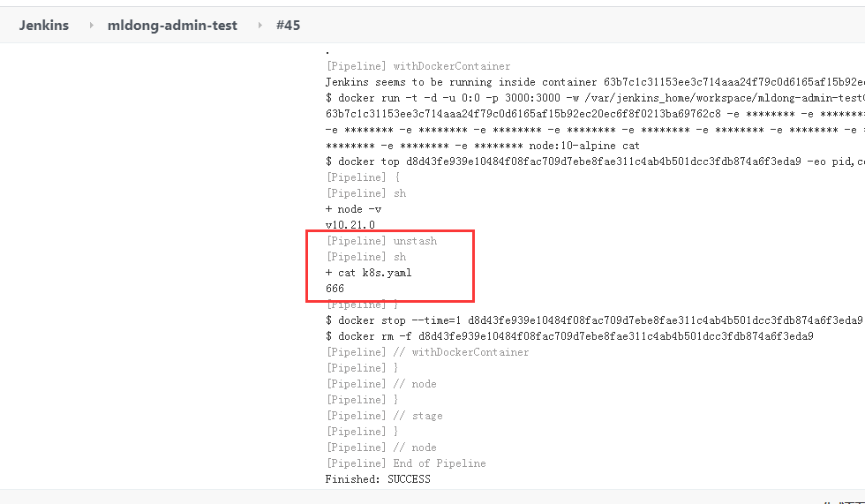Click the "[Pipeline] // withDockerContainer" line
The image size is (865, 504).
coord(427,351)
